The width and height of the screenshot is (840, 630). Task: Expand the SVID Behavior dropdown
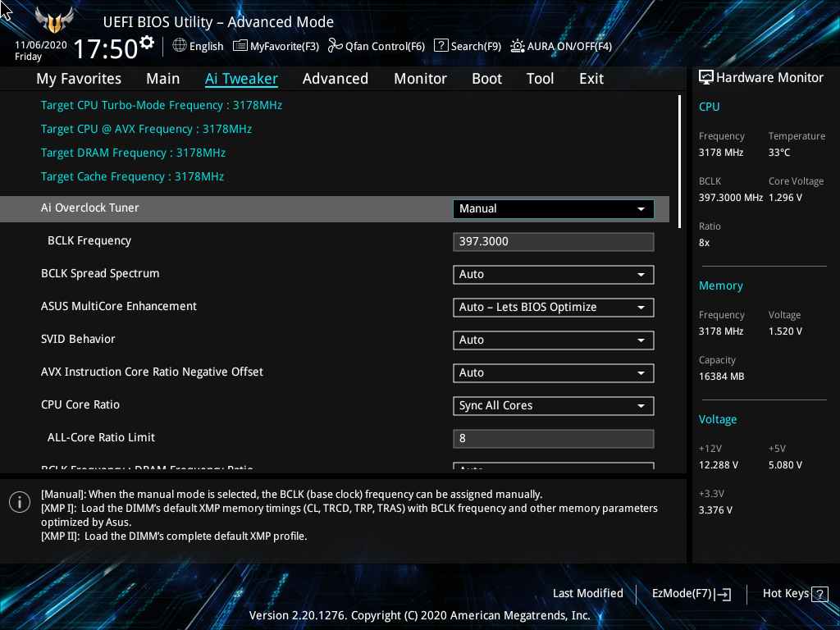click(554, 340)
